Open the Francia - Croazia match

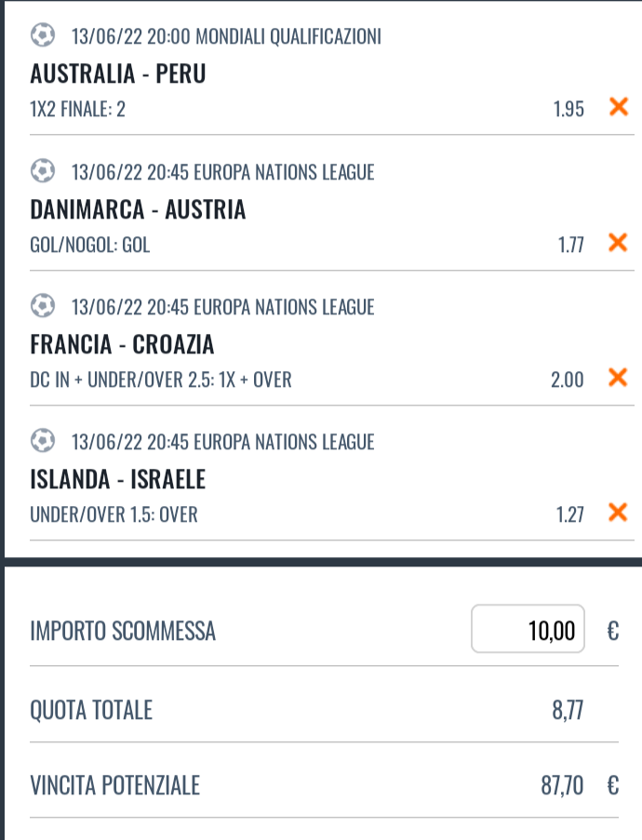tap(122, 344)
